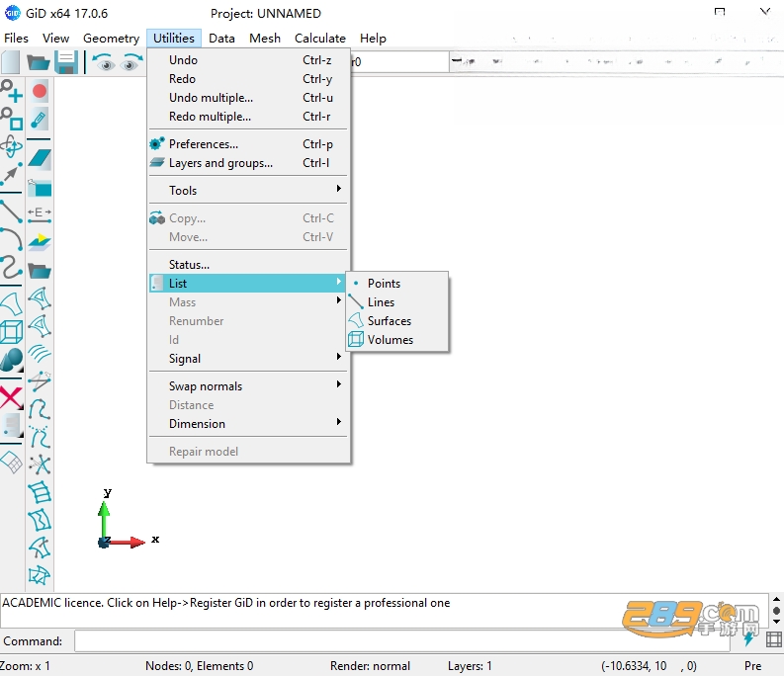Open project using the folder icon

tap(38, 62)
